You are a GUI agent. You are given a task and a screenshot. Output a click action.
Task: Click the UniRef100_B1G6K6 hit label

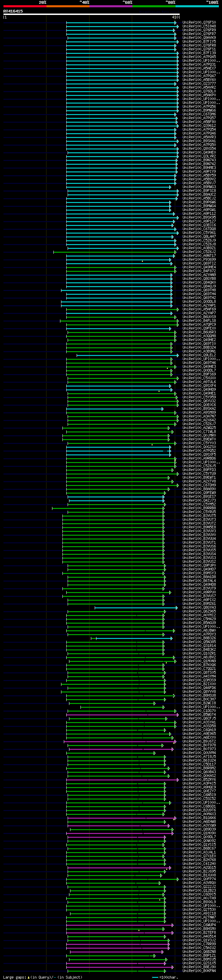click(199, 818)
